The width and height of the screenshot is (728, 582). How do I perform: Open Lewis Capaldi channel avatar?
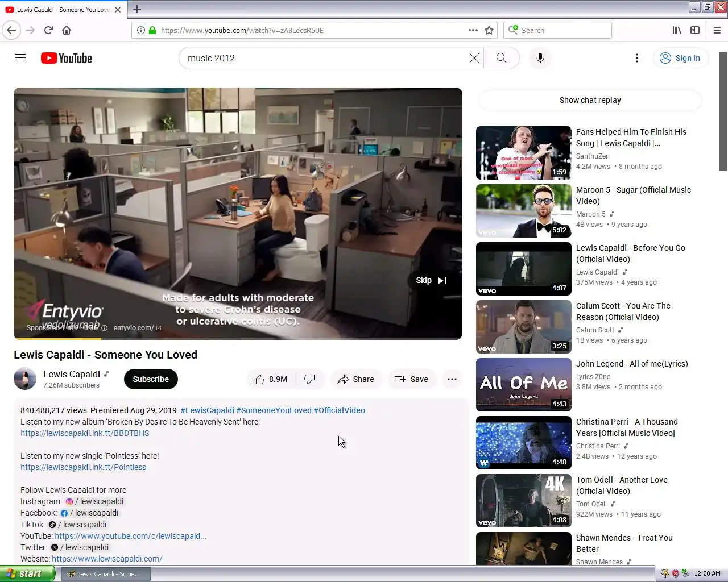25,379
